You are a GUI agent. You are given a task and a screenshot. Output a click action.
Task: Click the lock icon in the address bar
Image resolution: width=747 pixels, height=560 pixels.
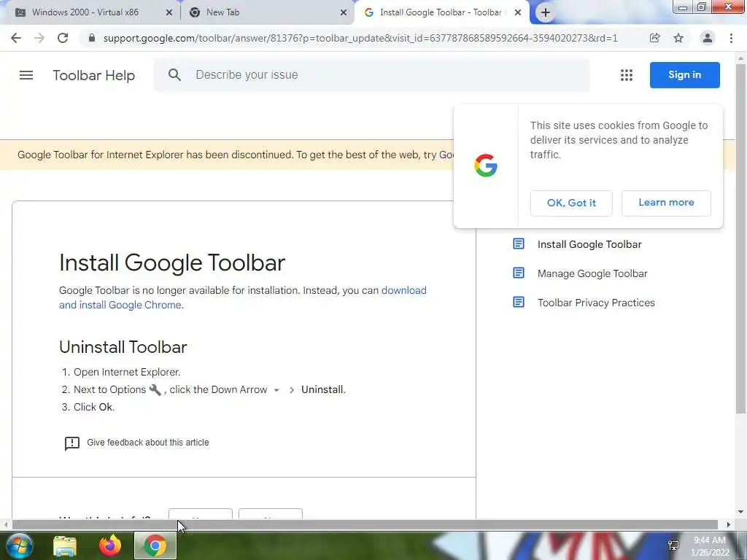point(91,38)
